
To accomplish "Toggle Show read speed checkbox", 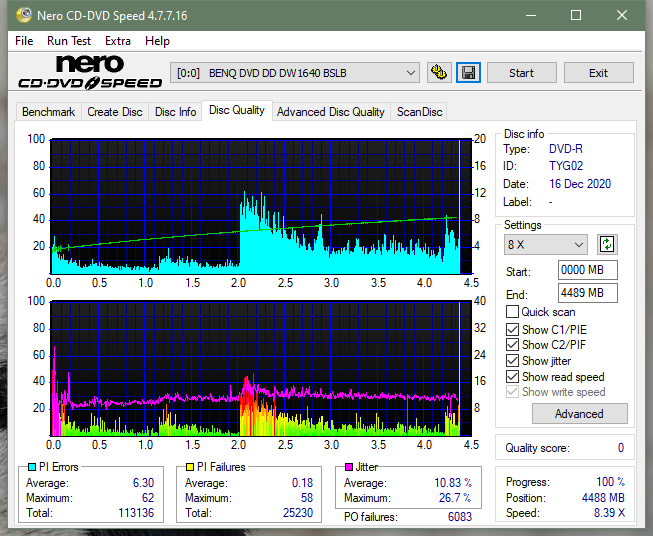I will 512,376.
